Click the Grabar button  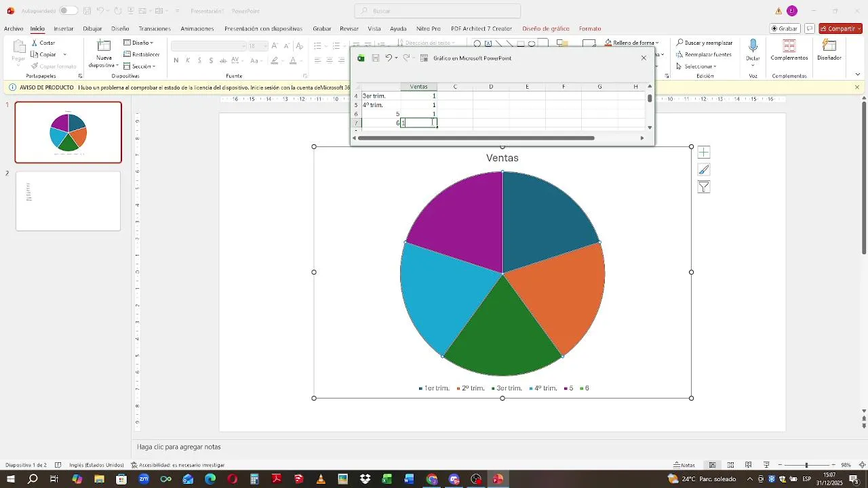point(785,28)
